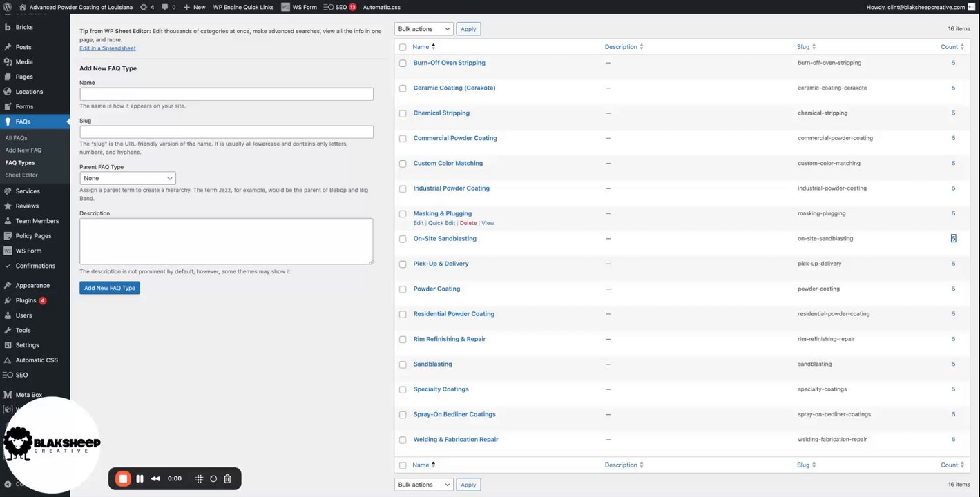Expand the Parent FAQ Type dropdown
The width and height of the screenshot is (980, 497).
point(128,178)
